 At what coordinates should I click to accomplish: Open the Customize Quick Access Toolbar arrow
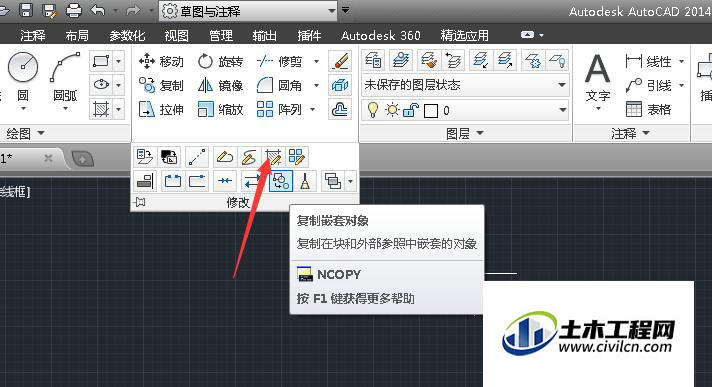pyautogui.click(x=346, y=10)
